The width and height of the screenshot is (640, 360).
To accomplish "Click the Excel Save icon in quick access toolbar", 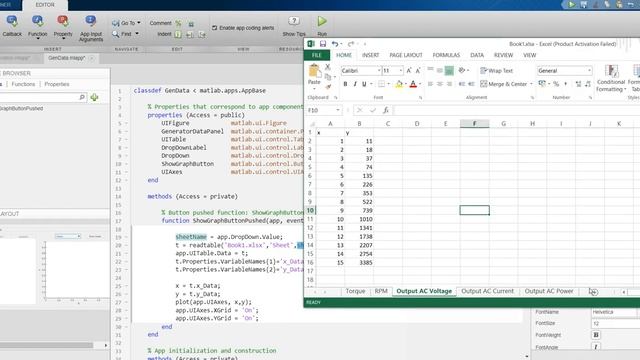I will click(323, 44).
